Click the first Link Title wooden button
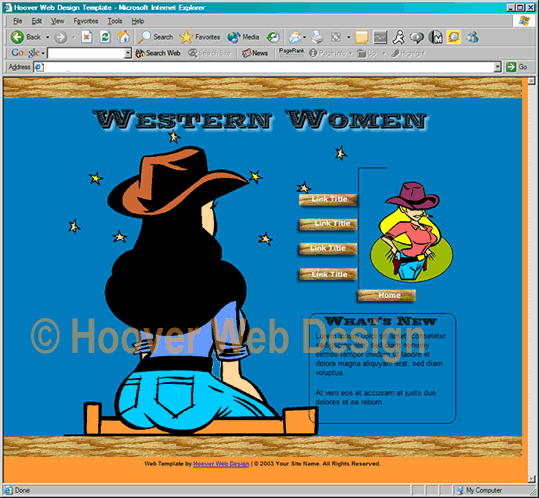539x498 pixels. coord(328,200)
